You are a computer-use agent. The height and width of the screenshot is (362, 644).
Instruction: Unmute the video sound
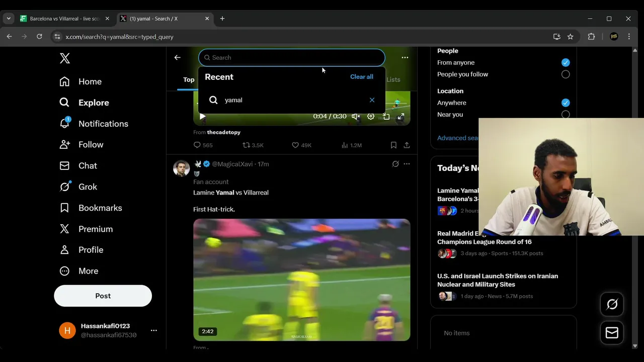(x=356, y=116)
